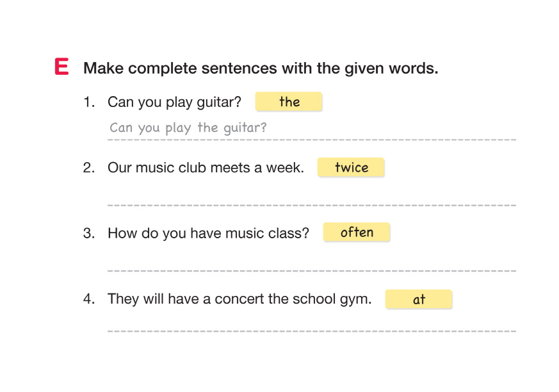The height and width of the screenshot is (392, 559).
Task: Select the sentence about the school gym concert
Action: click(239, 298)
